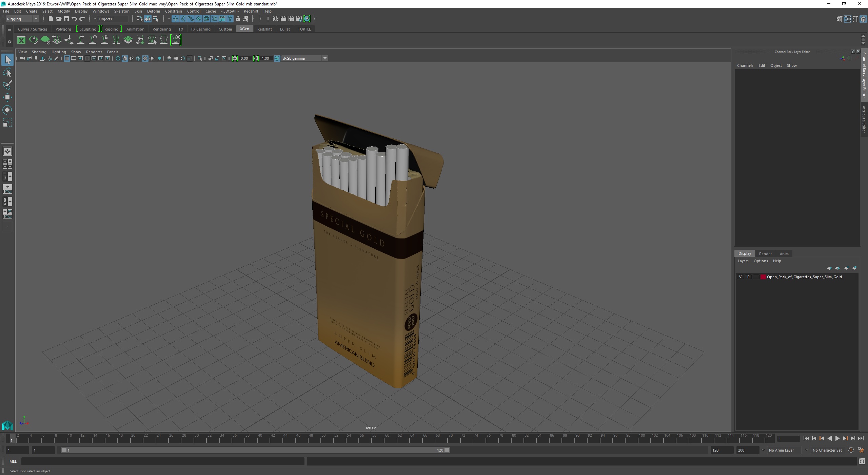Viewport: 868px width, 475px height.
Task: Pick the Scale tool in toolbox
Action: click(7, 122)
